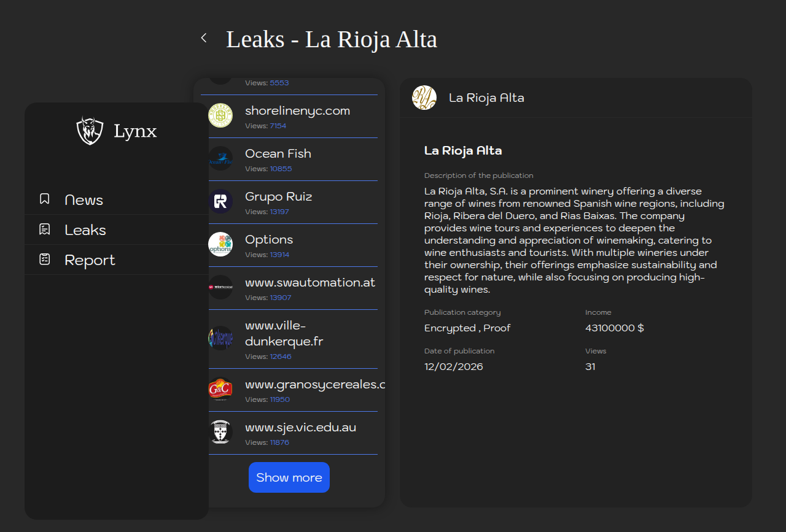Image resolution: width=786 pixels, height=532 pixels.
Task: Click the La Rioja Alta header logo
Action: point(424,98)
